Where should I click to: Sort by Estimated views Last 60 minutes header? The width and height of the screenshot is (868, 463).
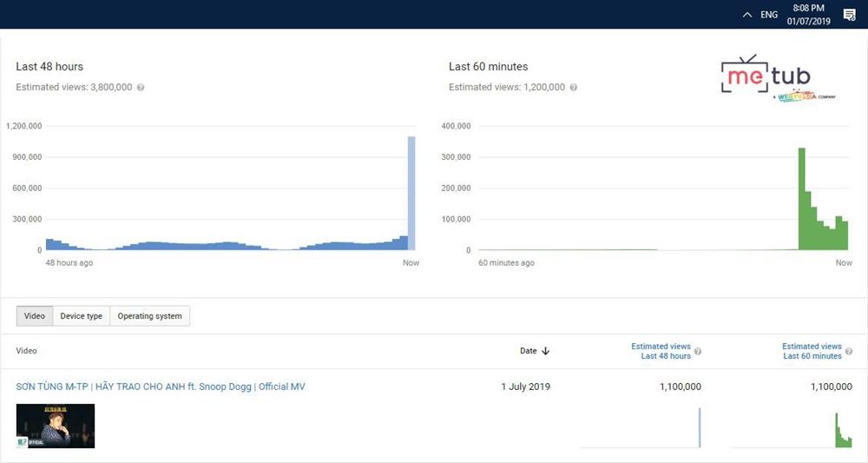click(x=812, y=351)
